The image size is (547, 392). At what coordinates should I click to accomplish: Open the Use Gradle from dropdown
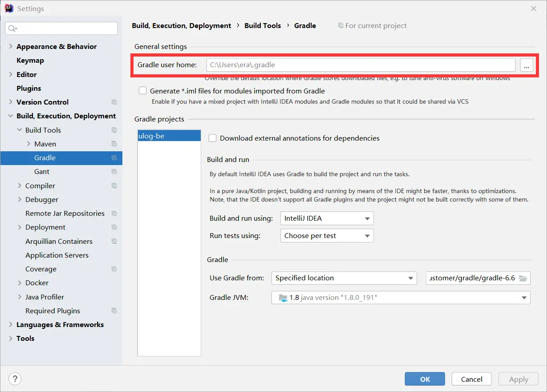(x=344, y=278)
